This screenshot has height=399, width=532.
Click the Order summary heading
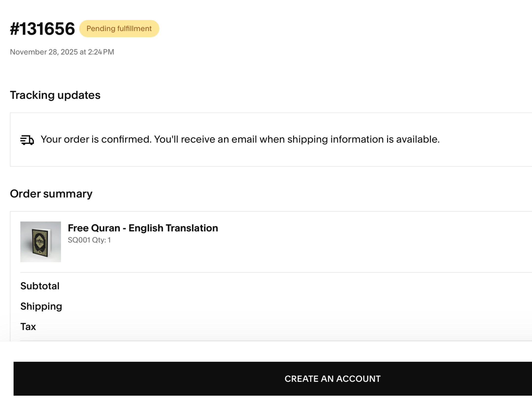tap(51, 194)
